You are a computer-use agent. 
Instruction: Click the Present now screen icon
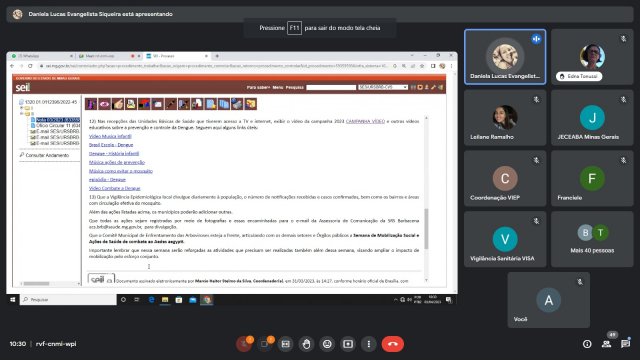(348, 344)
